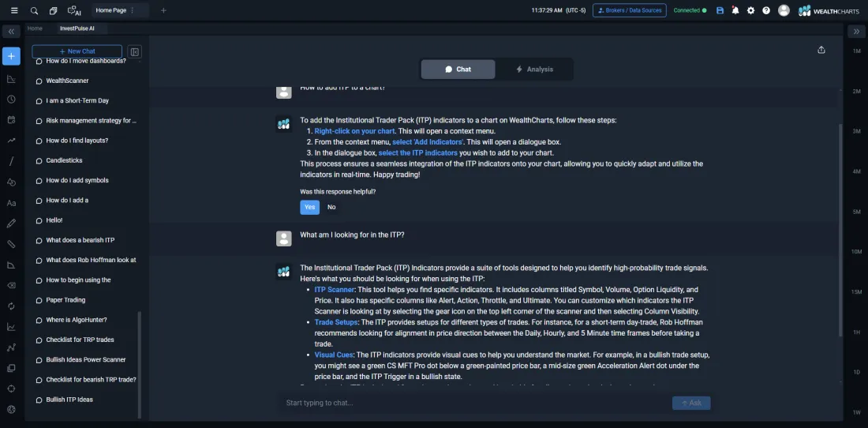Click the help question mark icon
This screenshot has height=428, width=868.
click(x=765, y=10)
